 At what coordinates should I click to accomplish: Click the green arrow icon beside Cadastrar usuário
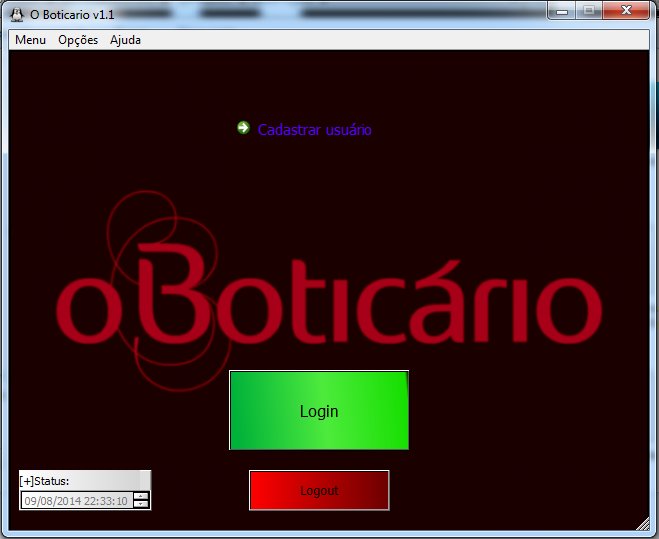(x=243, y=127)
